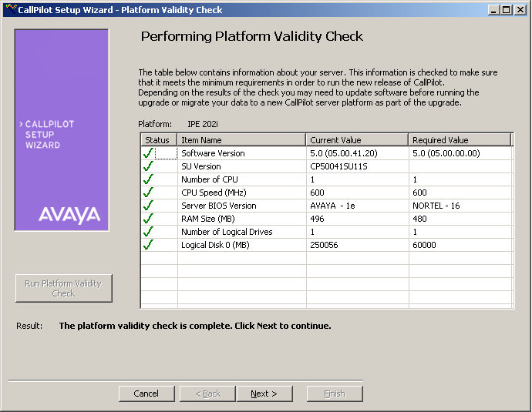Click the Avaya logo in the side banner
This screenshot has height=412, width=532.
tap(69, 215)
